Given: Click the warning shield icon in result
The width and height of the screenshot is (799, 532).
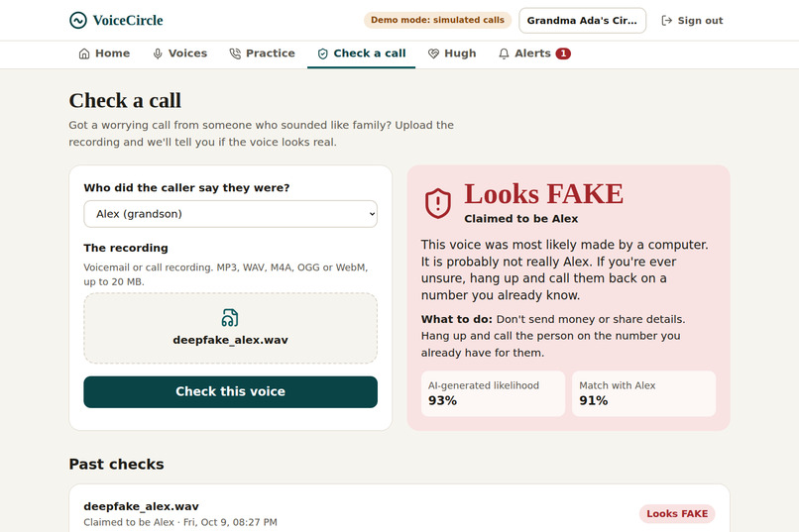Looking at the screenshot, I should coord(438,203).
